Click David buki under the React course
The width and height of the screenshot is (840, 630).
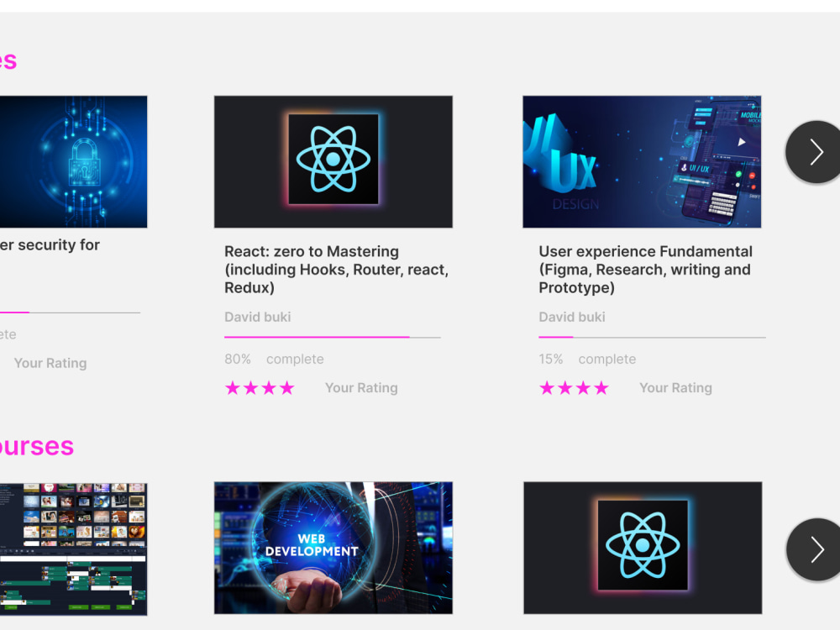pyautogui.click(x=258, y=318)
